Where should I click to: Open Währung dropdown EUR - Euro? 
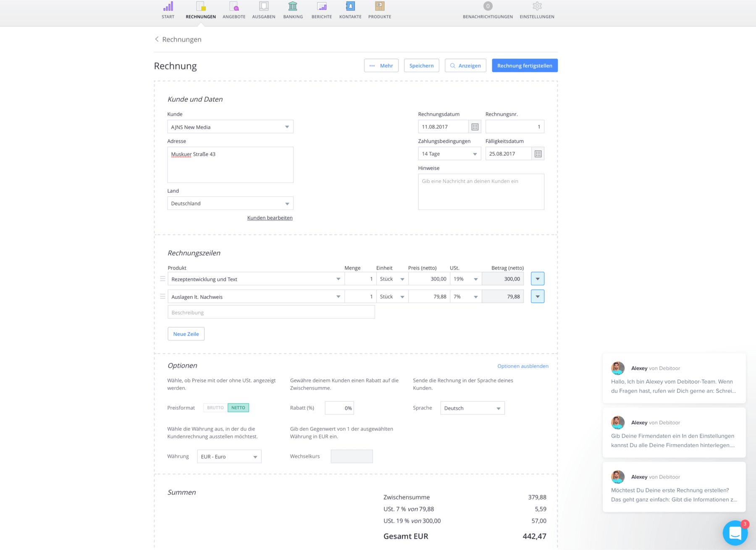tap(229, 456)
